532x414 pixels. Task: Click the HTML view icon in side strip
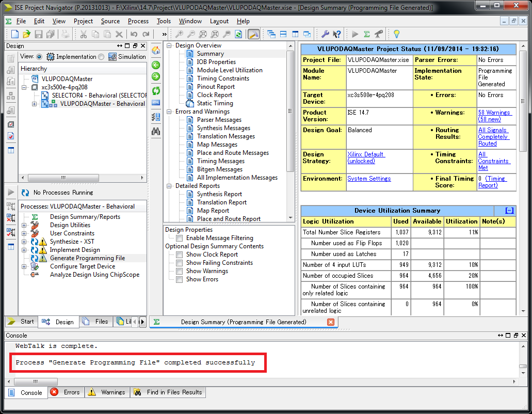coord(156,103)
